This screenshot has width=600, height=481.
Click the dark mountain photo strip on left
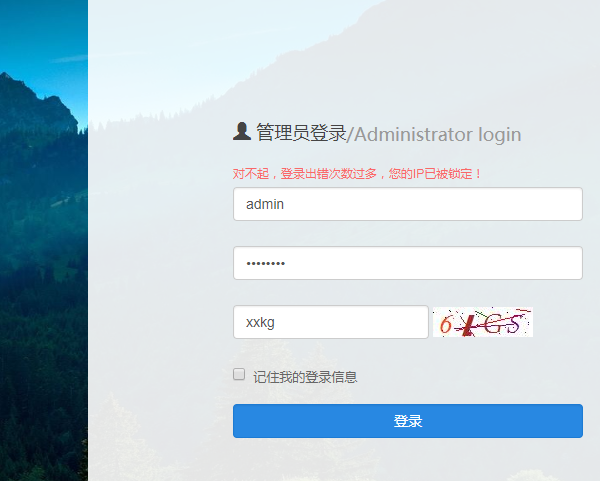point(44,240)
